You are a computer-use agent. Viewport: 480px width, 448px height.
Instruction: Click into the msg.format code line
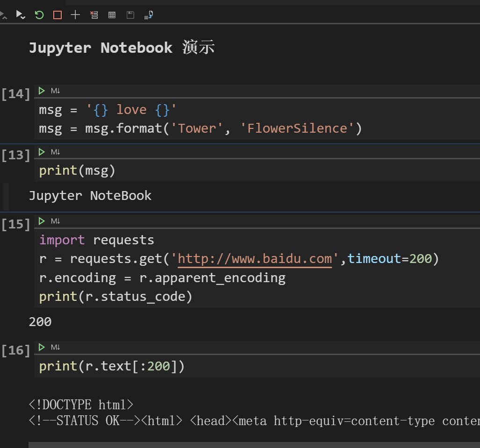(200, 128)
